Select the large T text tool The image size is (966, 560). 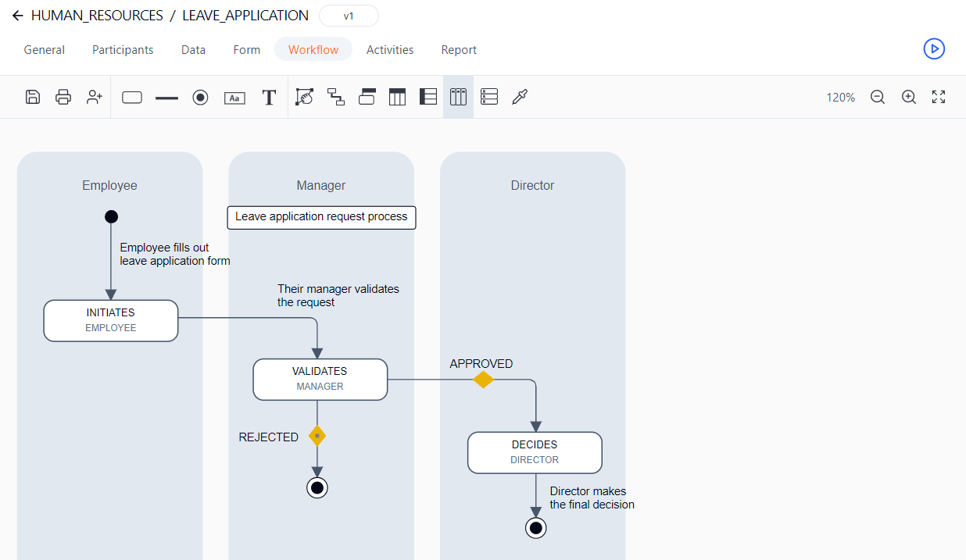269,98
